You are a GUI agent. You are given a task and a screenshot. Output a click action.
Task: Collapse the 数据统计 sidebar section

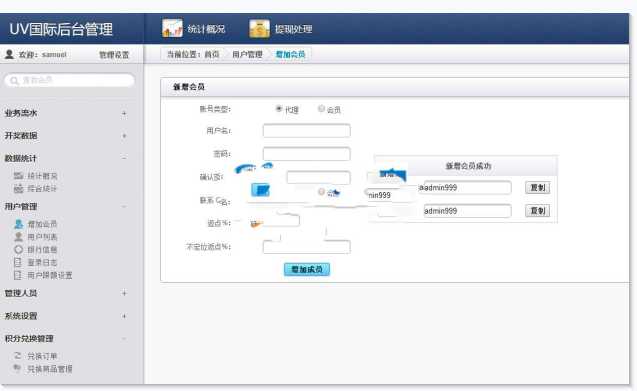point(124,158)
